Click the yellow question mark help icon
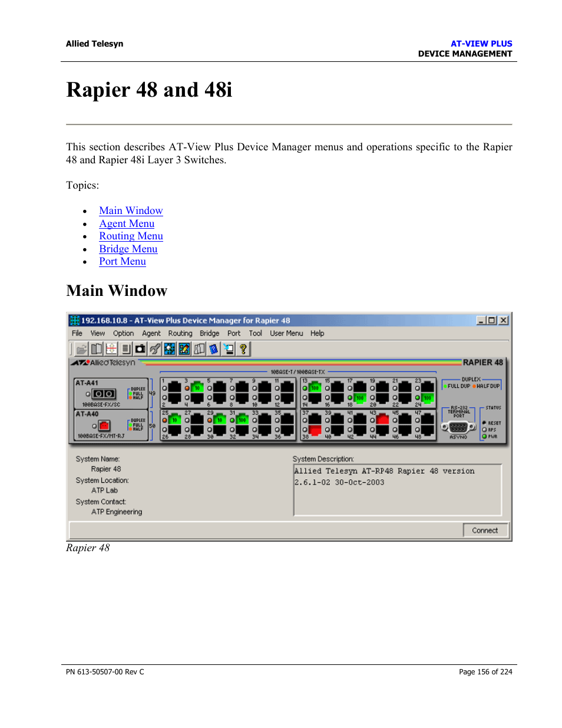Viewport: 562px width, 728px height. [243, 349]
